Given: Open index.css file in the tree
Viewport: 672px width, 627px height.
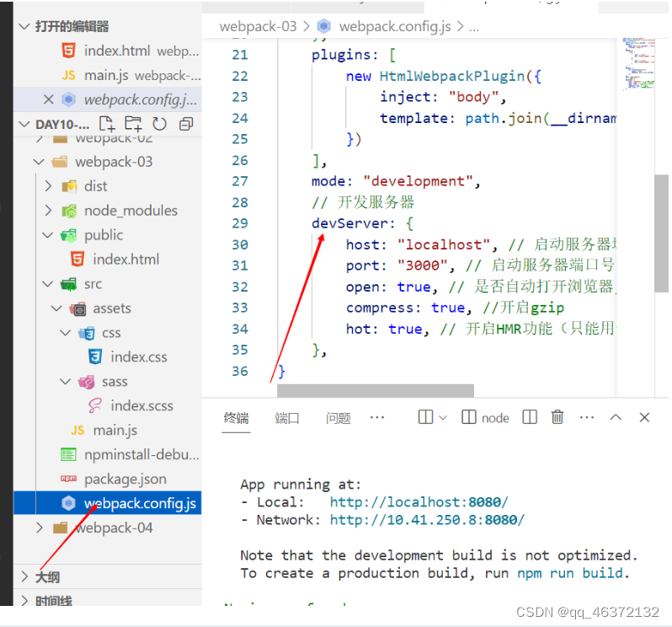Looking at the screenshot, I should point(139,357).
